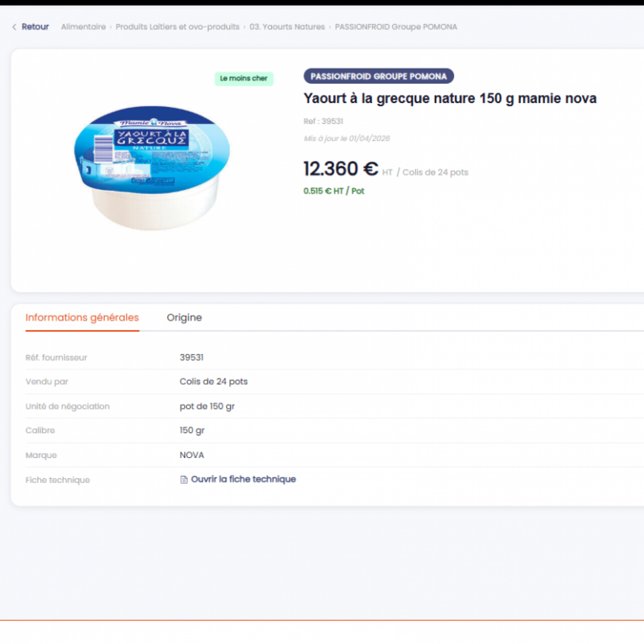This screenshot has height=644, width=644.
Task: Click the Calibre label
Action: (x=40, y=430)
